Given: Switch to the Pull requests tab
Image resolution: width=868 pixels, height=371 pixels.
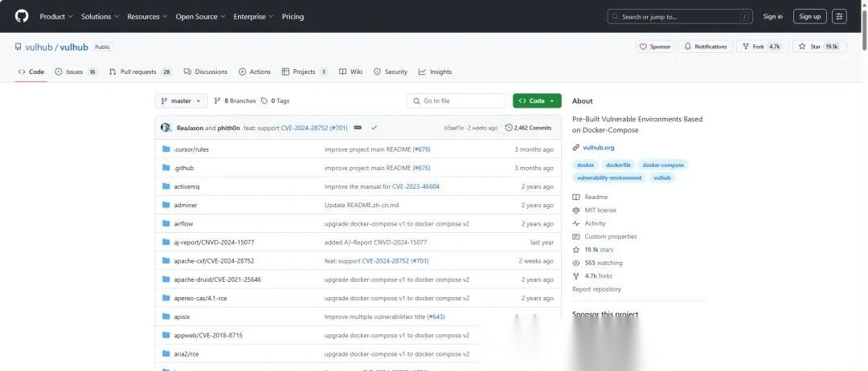Looking at the screenshot, I should point(141,72).
